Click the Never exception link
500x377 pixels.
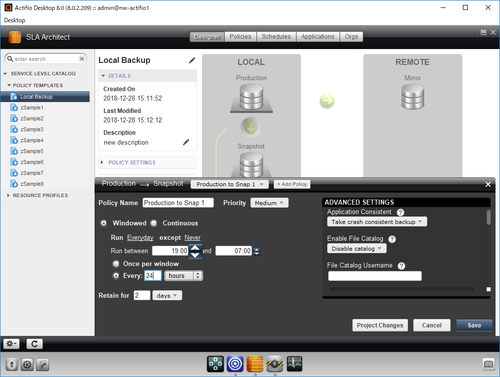point(193,238)
